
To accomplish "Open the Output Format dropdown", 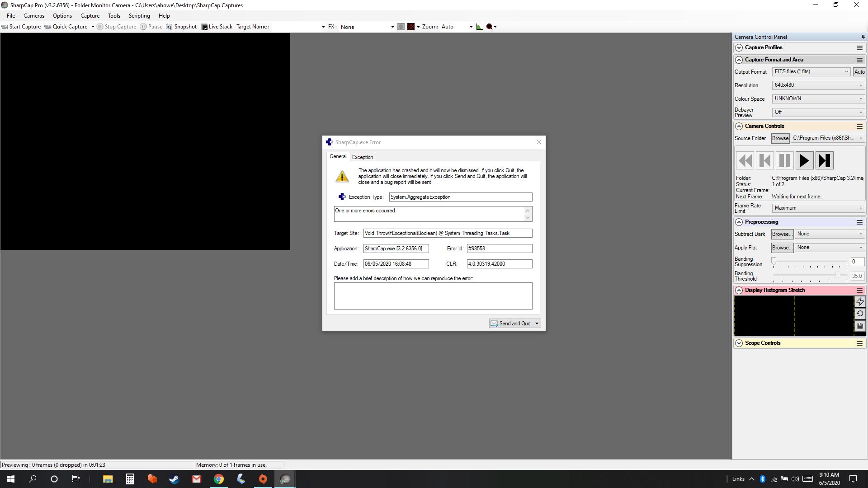I will point(811,72).
